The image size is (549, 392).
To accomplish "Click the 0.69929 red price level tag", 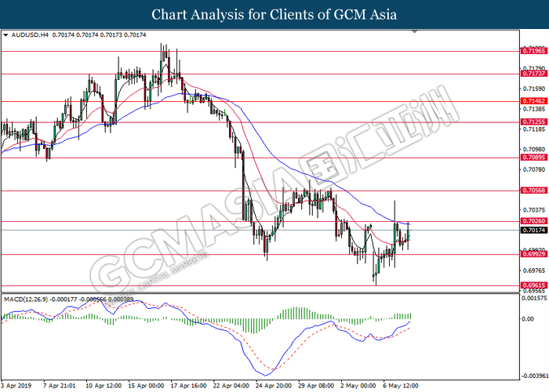I will tap(533, 254).
